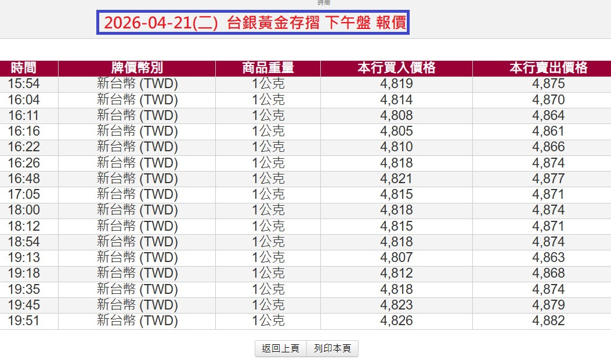
Task: Select sell price 4,879 in 19:45 row
Action: pyautogui.click(x=549, y=305)
